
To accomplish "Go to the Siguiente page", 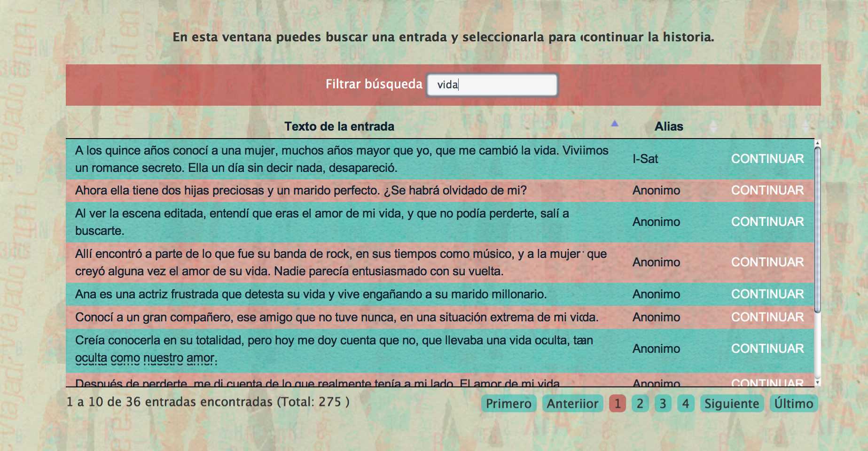I will (731, 404).
